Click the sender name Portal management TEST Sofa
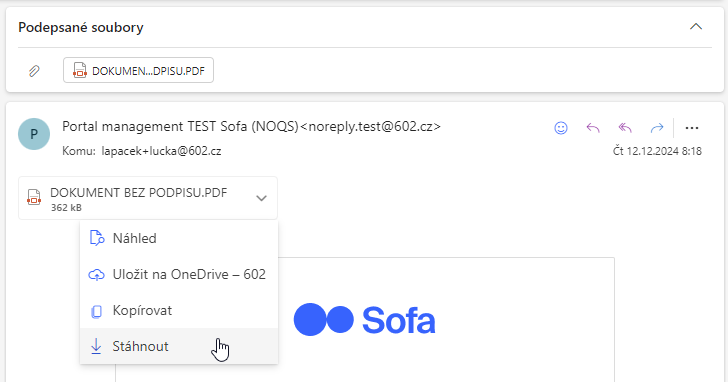 (x=180, y=126)
